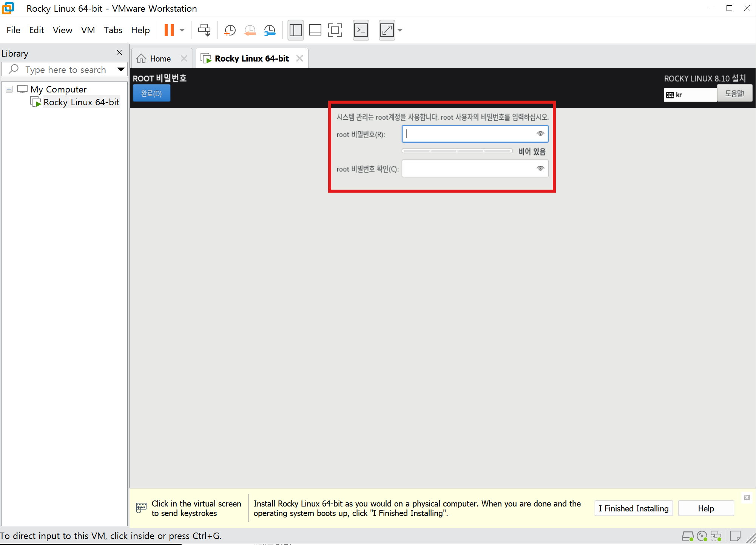Enter full screen mode icon
The image size is (756, 545).
coord(335,30)
